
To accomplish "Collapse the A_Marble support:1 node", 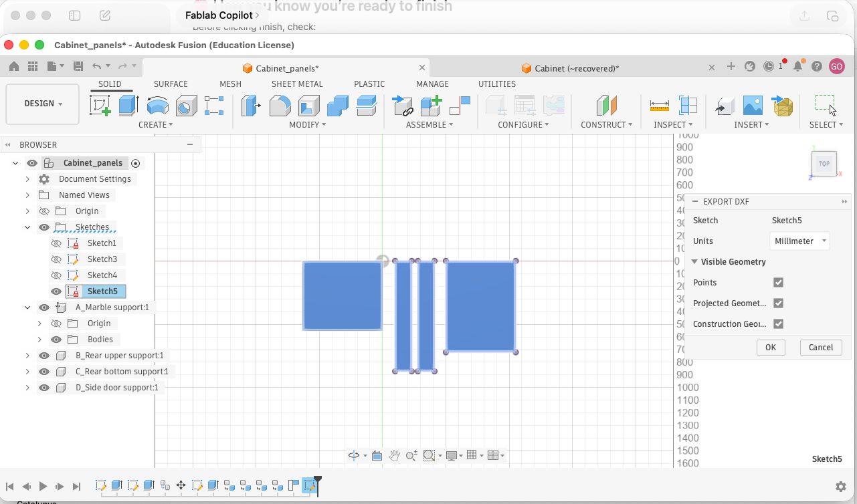I will pos(27,307).
